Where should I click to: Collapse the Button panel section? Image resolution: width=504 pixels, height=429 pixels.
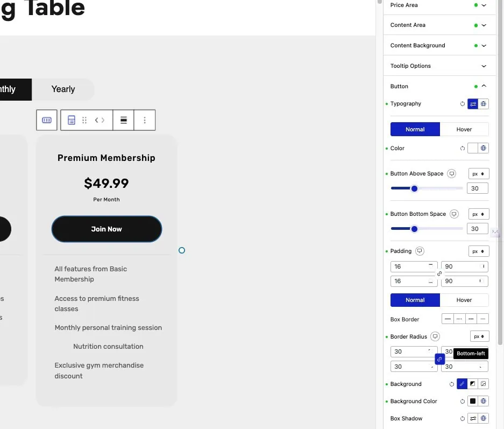484,86
